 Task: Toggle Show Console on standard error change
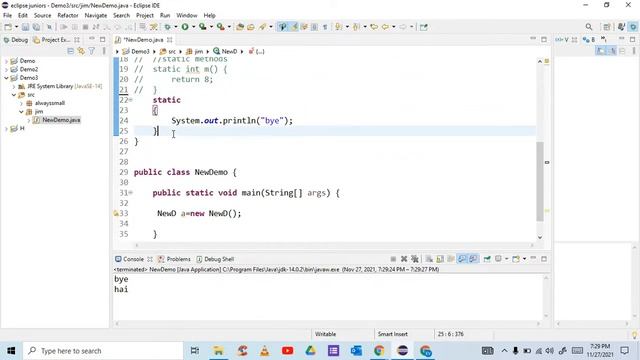[x=473, y=259]
